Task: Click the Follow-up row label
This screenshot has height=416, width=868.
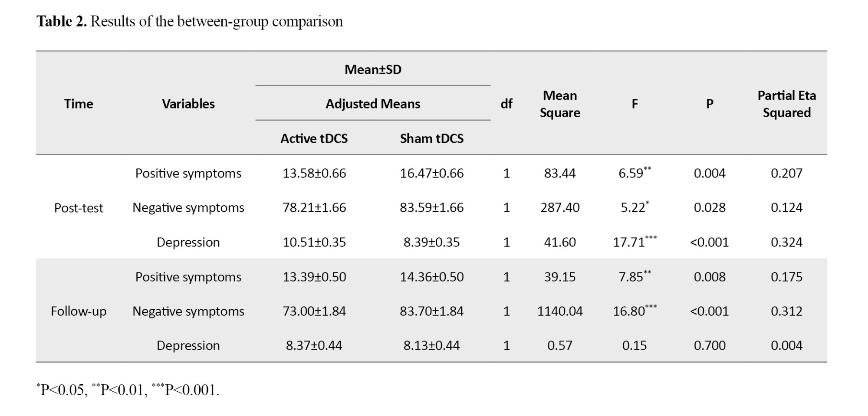Action: click(x=79, y=311)
